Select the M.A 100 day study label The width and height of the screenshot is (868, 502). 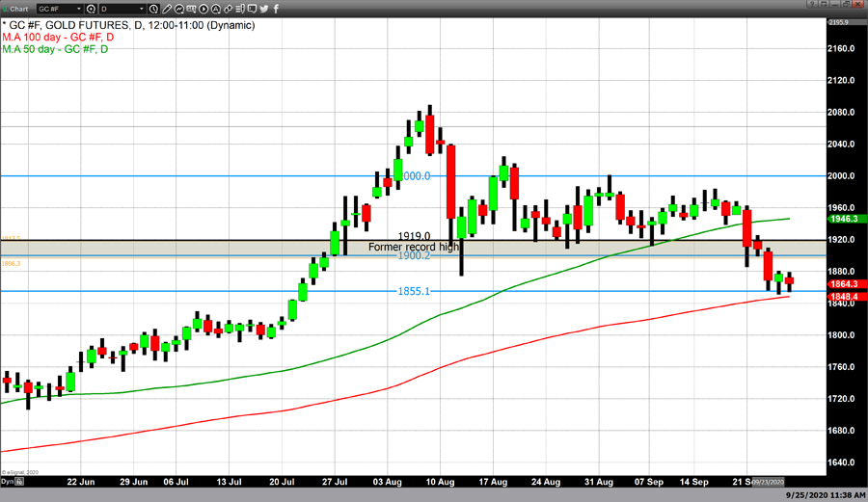[59, 38]
